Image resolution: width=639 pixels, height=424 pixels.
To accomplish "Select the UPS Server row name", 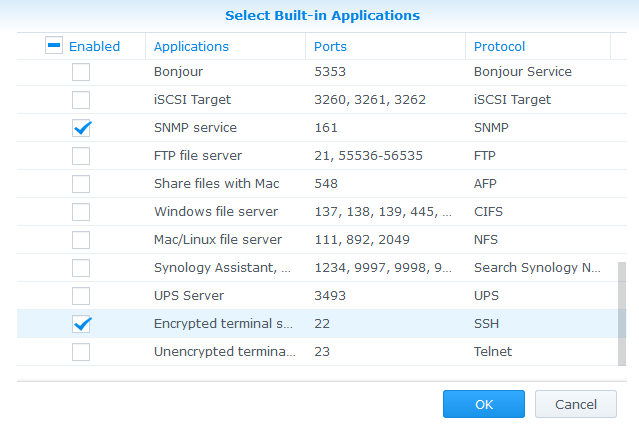I will pos(189,296).
